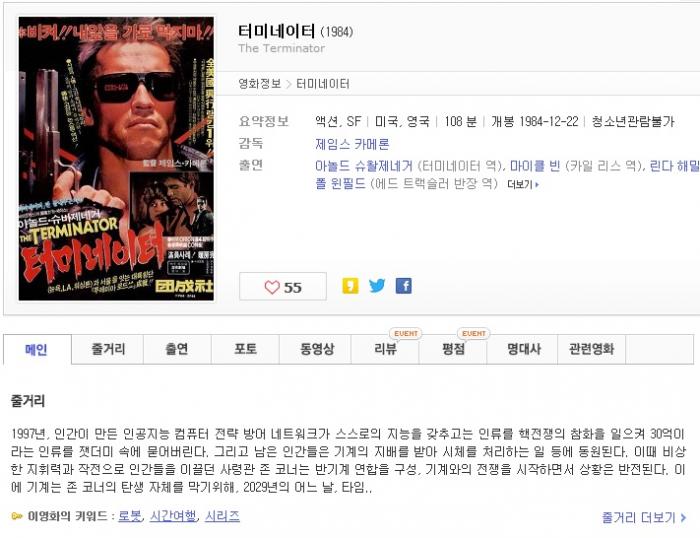Open actor 아놀드 슈왈제네거 link

pos(363,166)
